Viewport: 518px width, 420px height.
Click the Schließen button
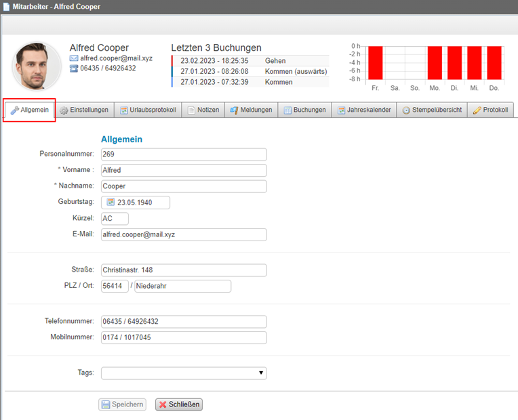179,404
